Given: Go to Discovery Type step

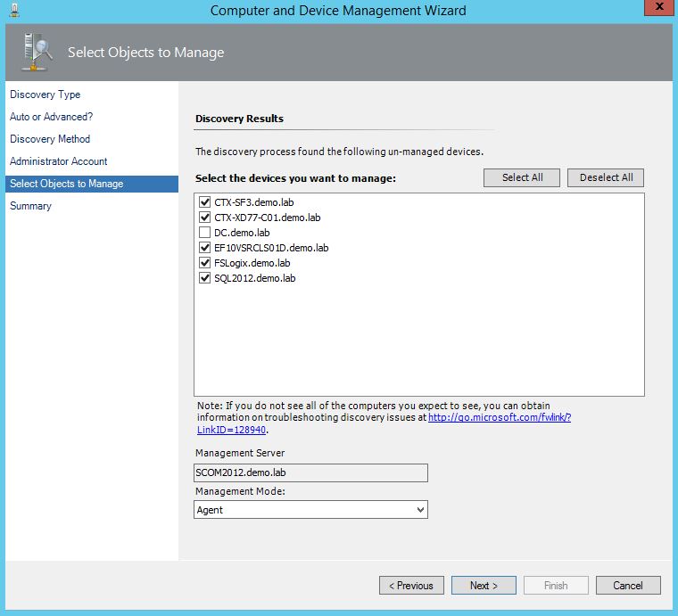Looking at the screenshot, I should pos(45,94).
